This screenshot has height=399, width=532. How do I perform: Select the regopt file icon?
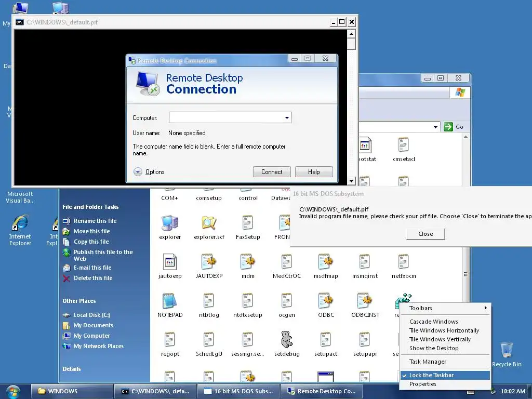[x=170, y=340]
